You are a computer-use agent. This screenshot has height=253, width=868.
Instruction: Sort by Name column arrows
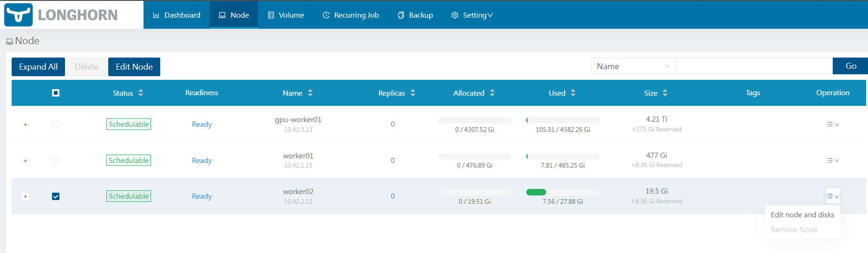tap(310, 93)
